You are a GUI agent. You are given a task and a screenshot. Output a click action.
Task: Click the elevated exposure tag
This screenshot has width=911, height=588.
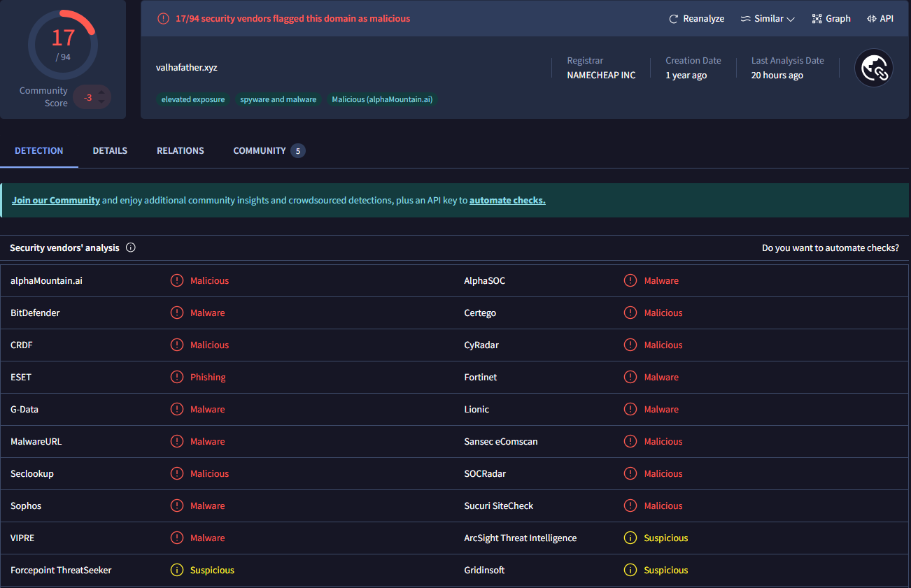coord(193,99)
